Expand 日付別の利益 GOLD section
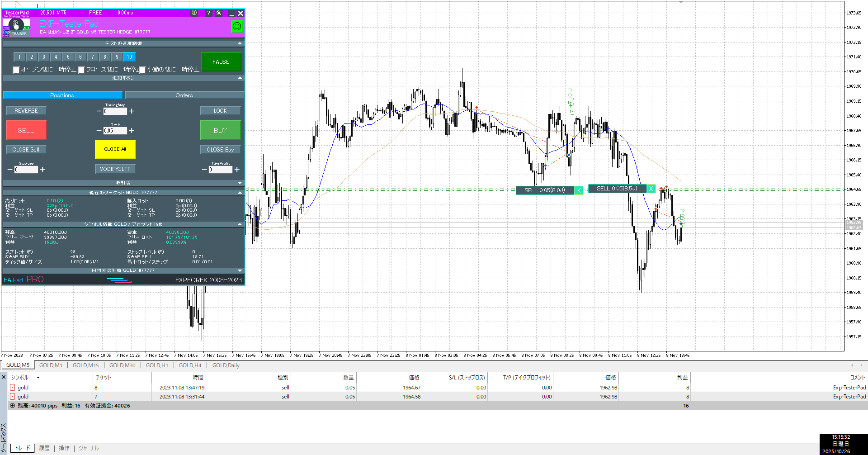Image resolution: width=868 pixels, height=455 pixels. pyautogui.click(x=240, y=270)
